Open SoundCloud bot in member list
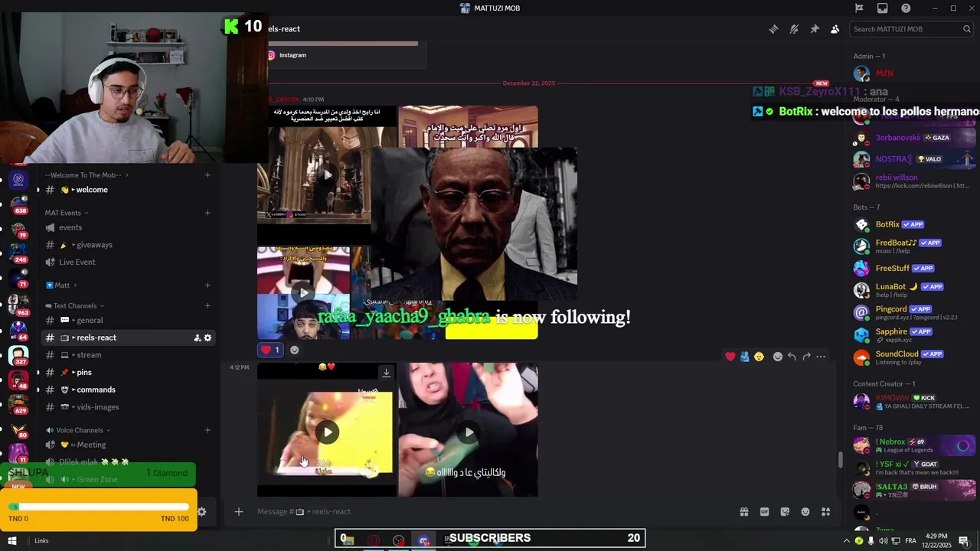 (912, 357)
